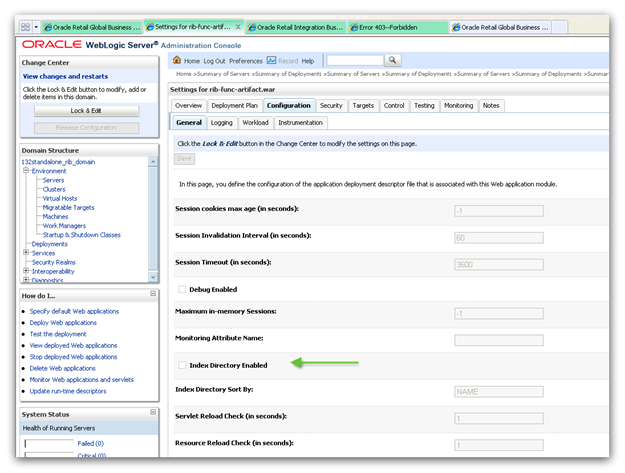Open the 132standalone_rib_domain tree root
The image size is (625, 473).
point(58,162)
